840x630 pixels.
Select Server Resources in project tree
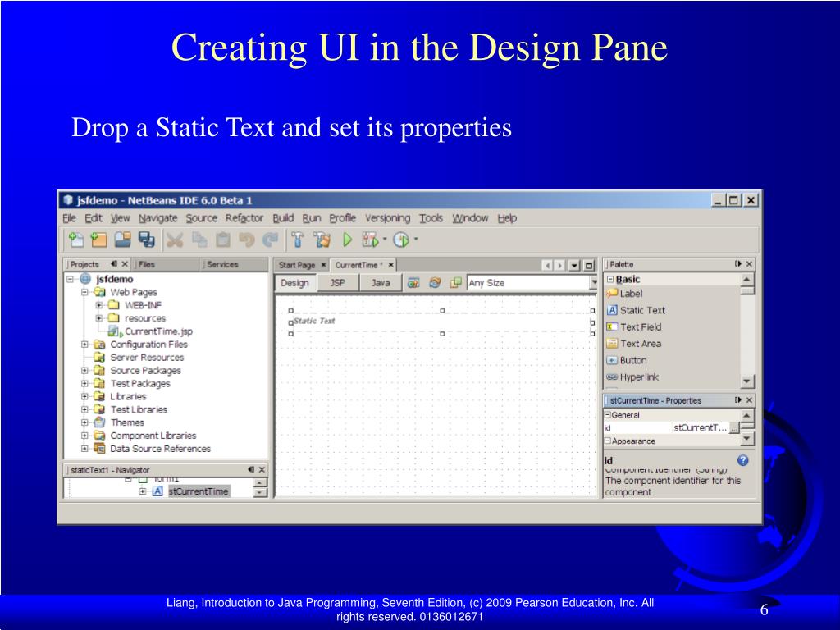point(147,358)
